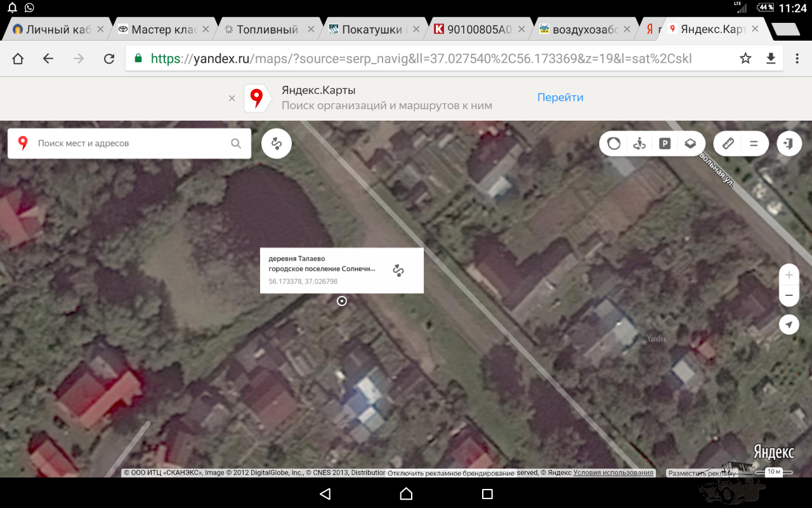Screen dimensions: 812x508
Task: Close the '90100805A0' tab
Action: [522, 29]
